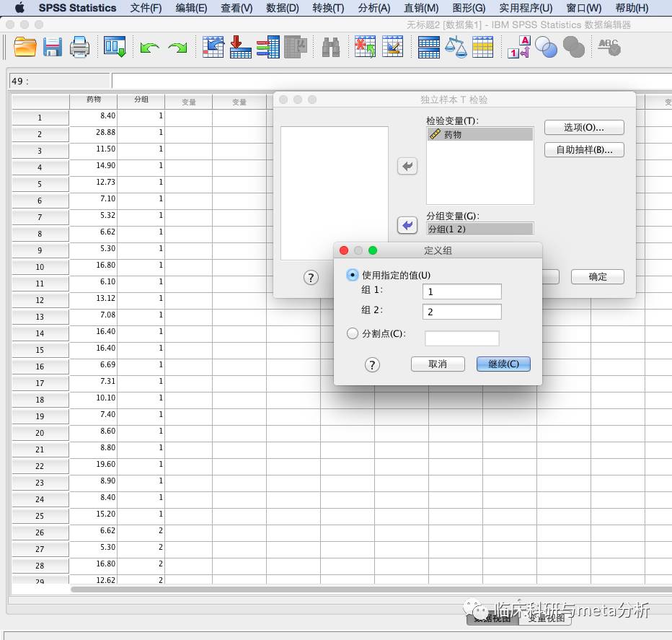This screenshot has width=672, height=640.
Task: Open the 分析(A) menu
Action: click(x=374, y=8)
